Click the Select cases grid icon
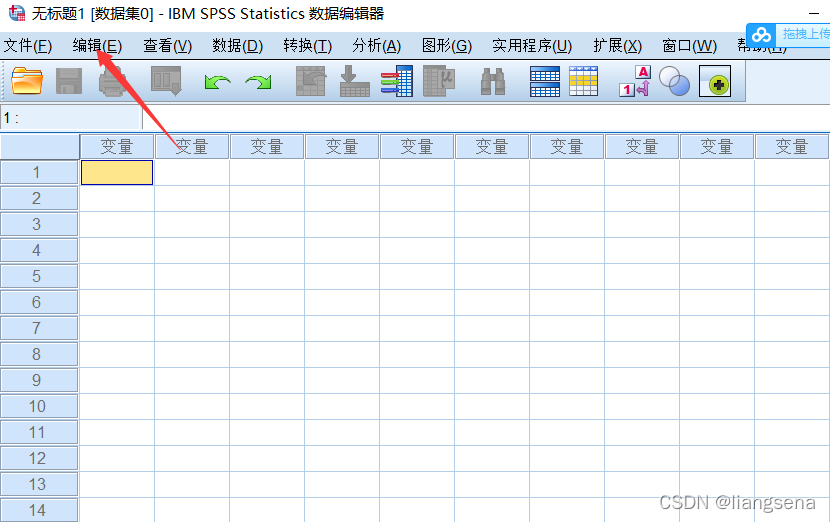The width and height of the screenshot is (830, 522). pos(583,81)
